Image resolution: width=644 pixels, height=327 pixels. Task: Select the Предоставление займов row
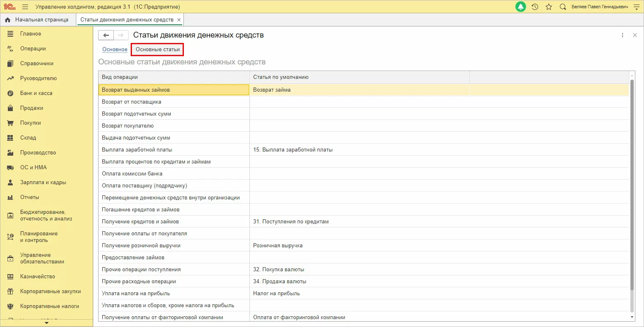[x=364, y=258]
